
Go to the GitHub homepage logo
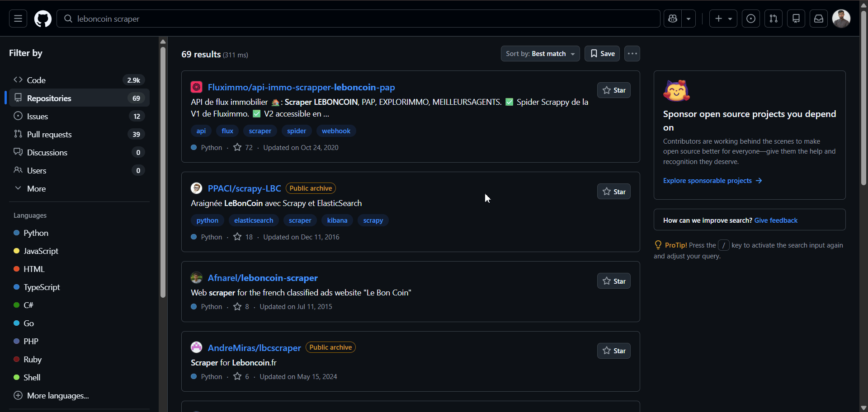43,19
